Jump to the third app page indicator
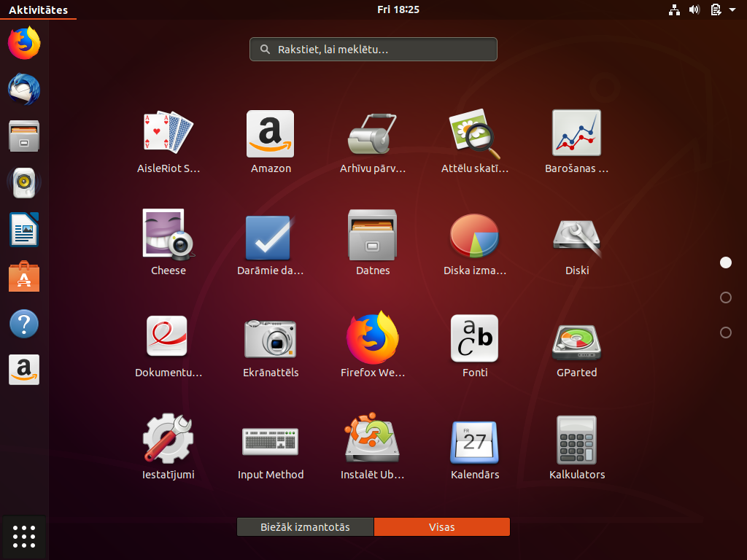This screenshot has width=747, height=560. (x=726, y=332)
